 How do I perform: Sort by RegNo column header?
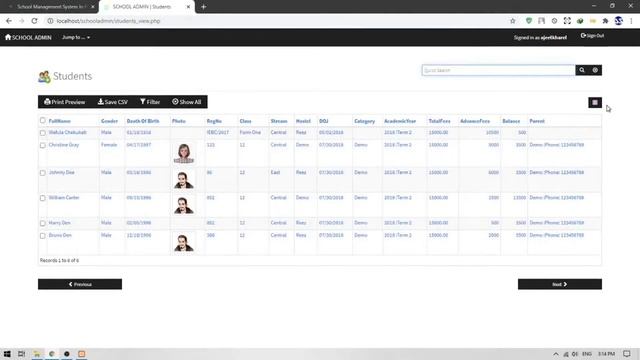tap(214, 121)
